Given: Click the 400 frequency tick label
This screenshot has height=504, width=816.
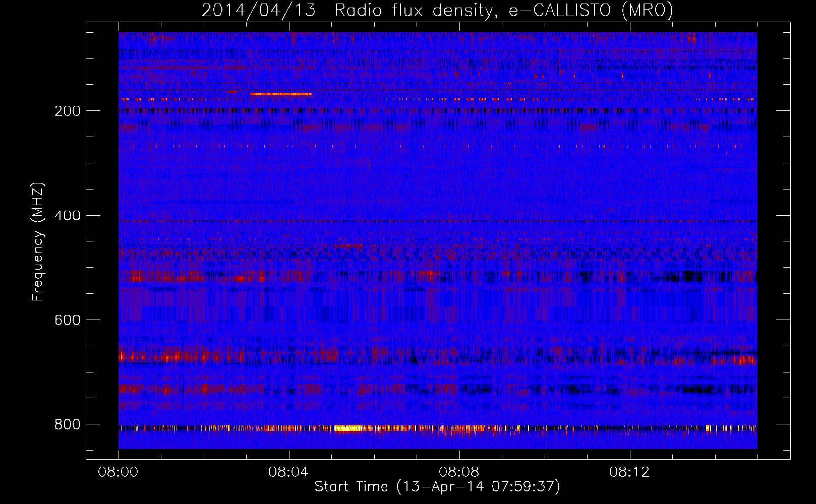Looking at the screenshot, I should coord(68,216).
